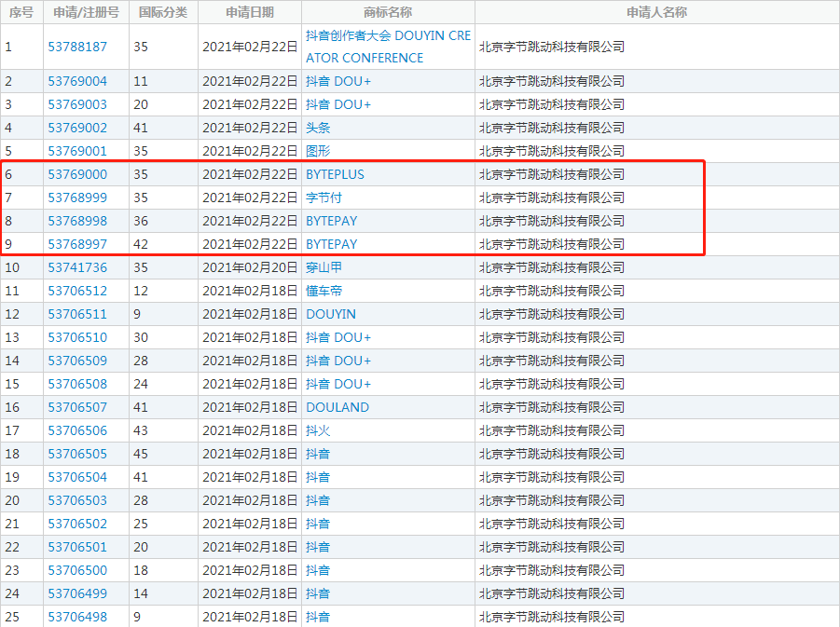Click the 申请/注册号 column header
840x627 pixels.
click(87, 12)
